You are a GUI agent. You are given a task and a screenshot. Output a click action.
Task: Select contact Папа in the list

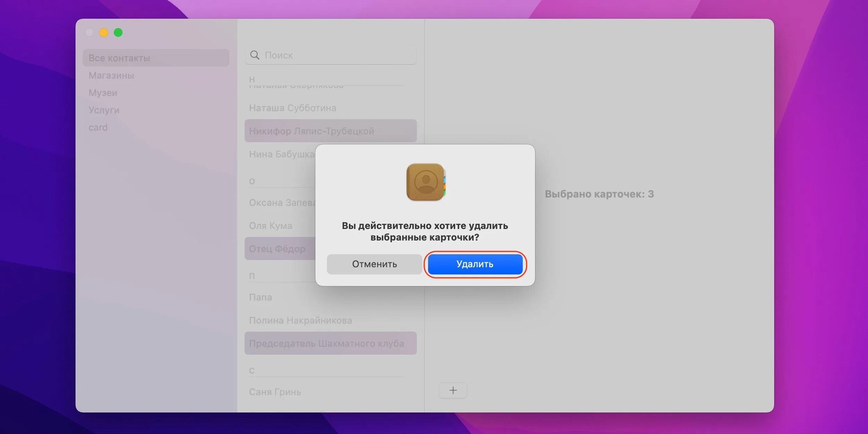click(260, 297)
